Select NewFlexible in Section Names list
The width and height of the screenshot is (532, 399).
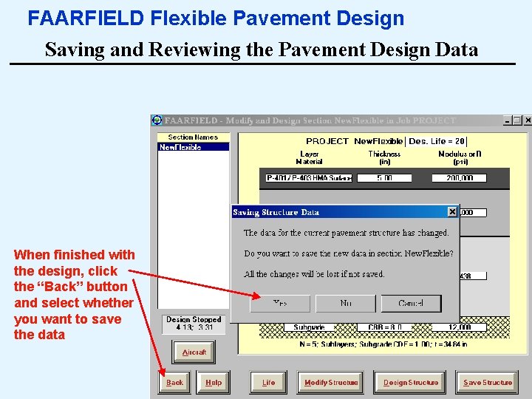(194, 147)
